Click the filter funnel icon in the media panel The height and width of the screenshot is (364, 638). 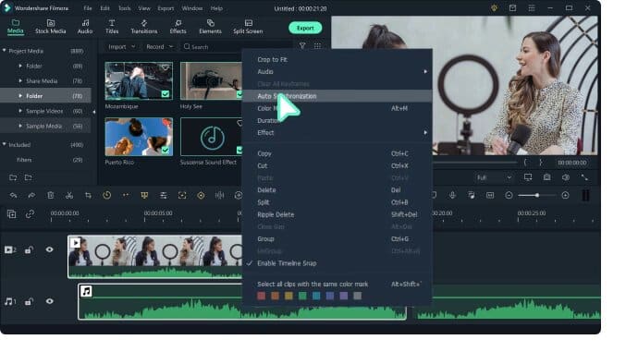click(x=302, y=46)
